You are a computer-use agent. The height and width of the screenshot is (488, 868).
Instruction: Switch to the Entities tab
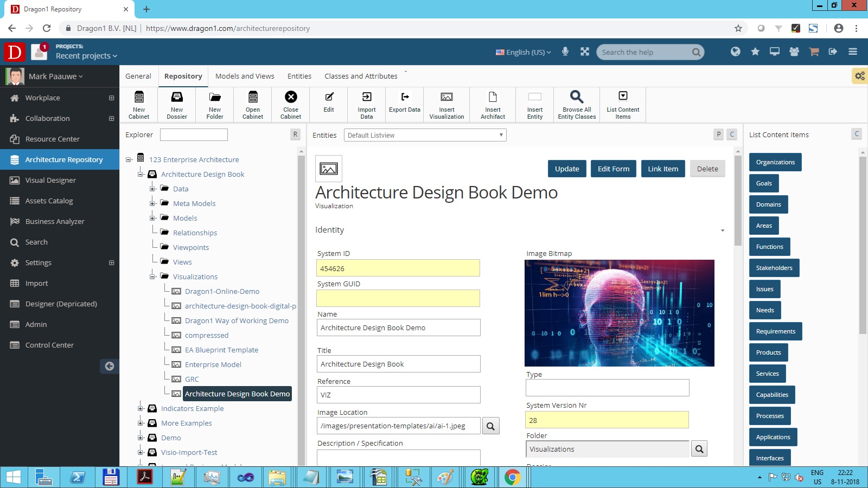click(299, 76)
